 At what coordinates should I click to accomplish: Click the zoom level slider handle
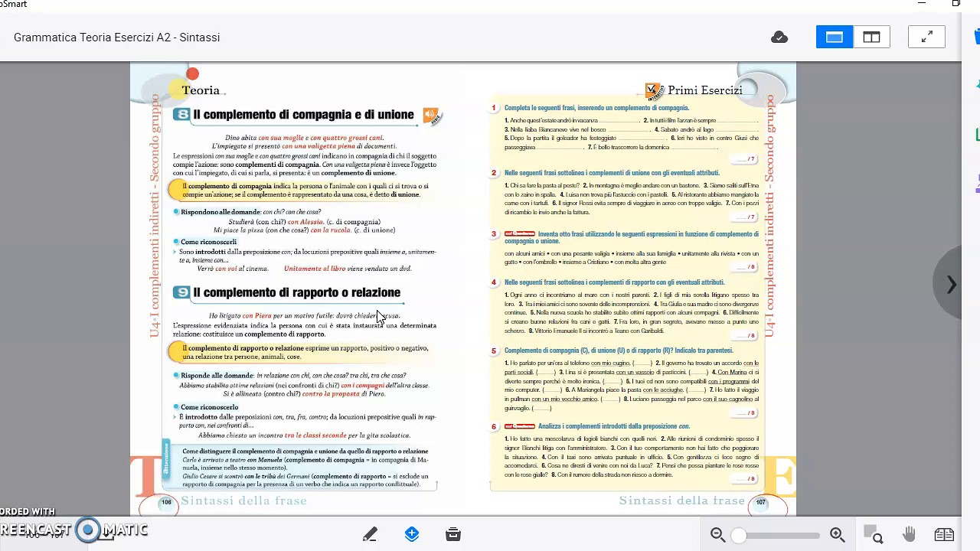click(x=738, y=535)
